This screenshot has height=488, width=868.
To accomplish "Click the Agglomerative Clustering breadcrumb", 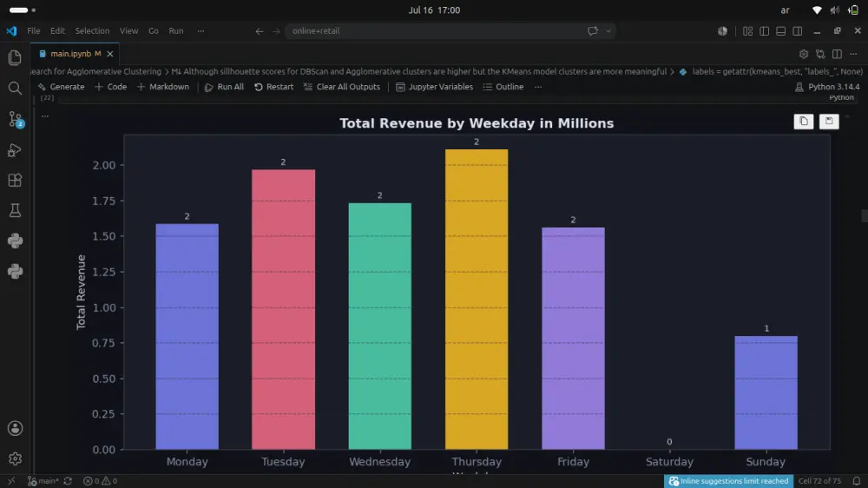I will coord(95,71).
